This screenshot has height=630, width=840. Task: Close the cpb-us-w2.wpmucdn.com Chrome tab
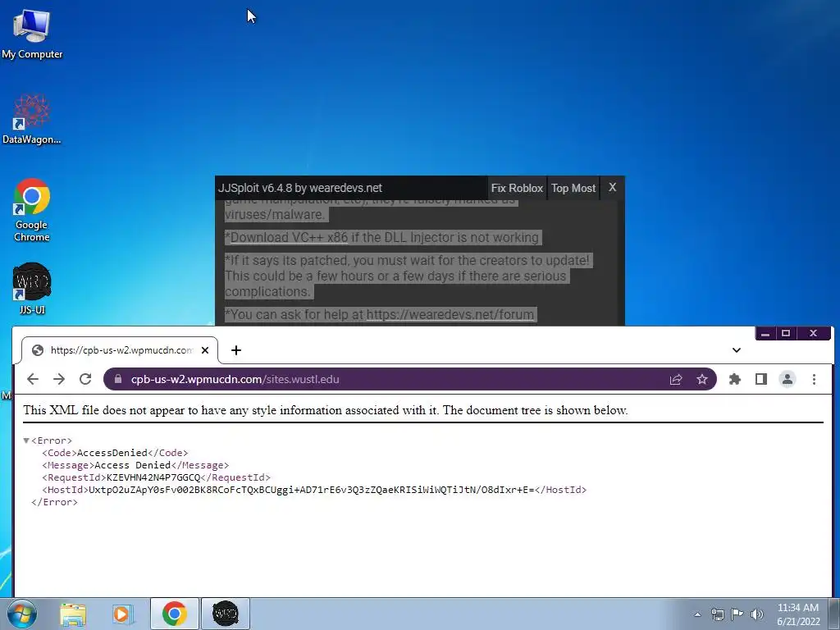click(204, 350)
